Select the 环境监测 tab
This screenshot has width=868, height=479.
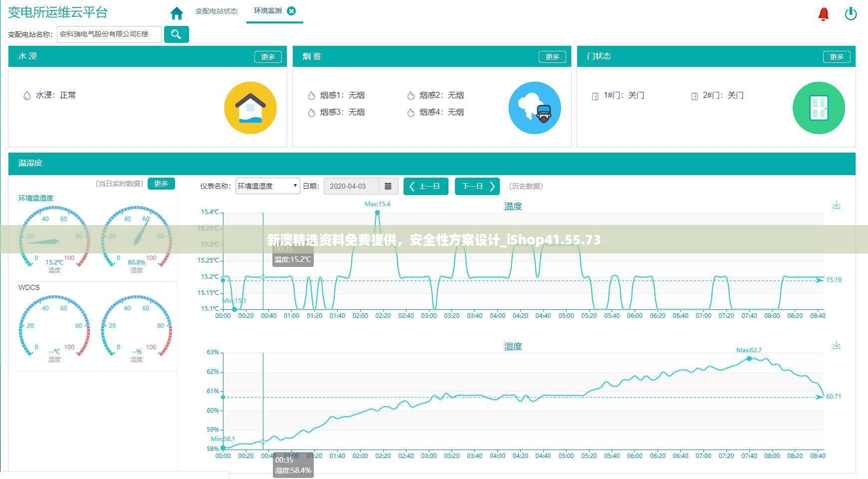tap(268, 10)
